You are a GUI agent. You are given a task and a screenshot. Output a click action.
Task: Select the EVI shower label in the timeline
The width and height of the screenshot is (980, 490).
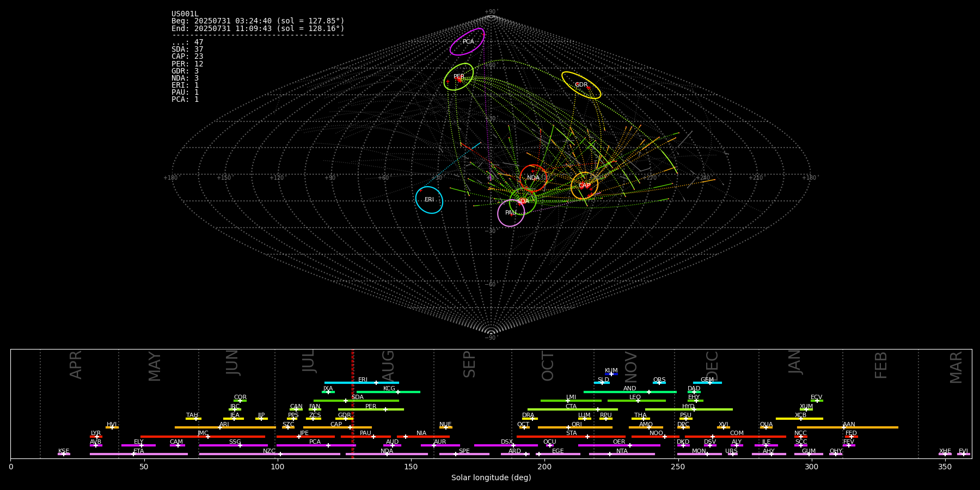[963, 451]
